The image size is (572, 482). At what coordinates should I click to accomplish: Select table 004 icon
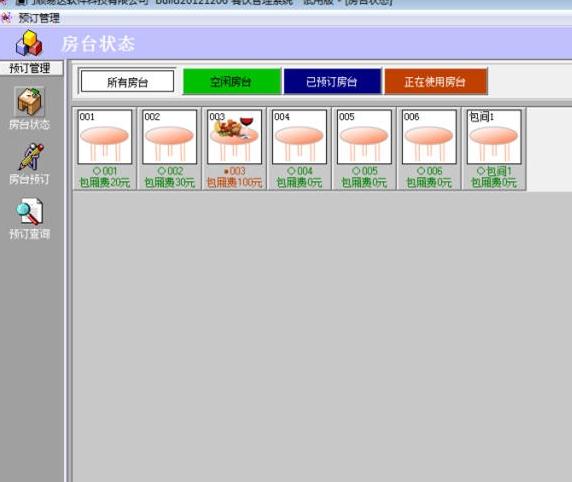[x=299, y=137]
